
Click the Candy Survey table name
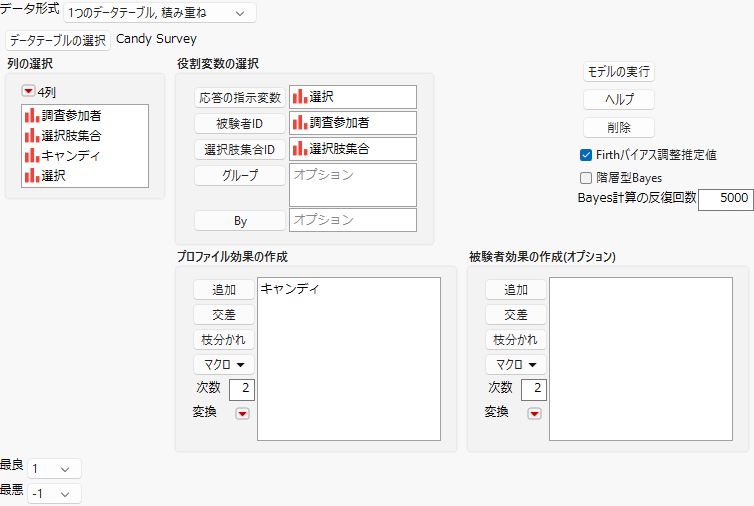(x=156, y=39)
